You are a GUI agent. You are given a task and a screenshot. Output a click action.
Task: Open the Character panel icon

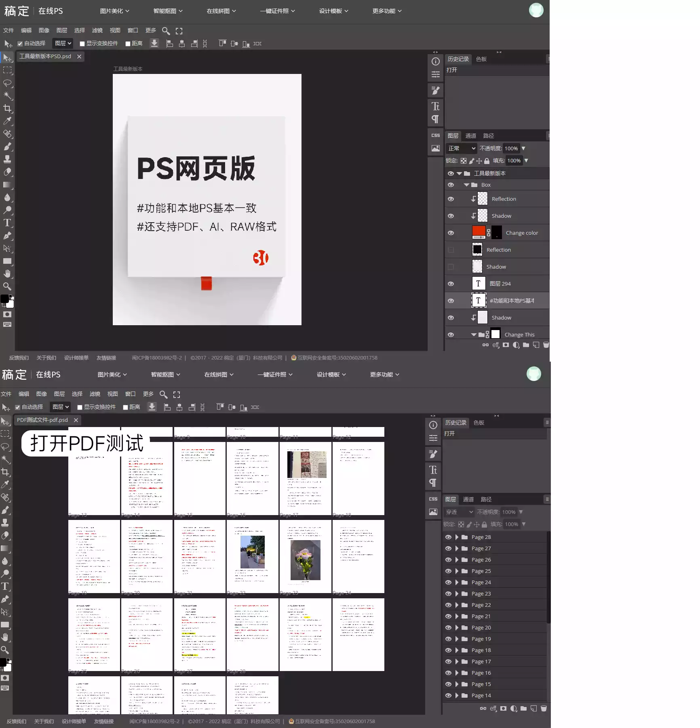pos(435,106)
